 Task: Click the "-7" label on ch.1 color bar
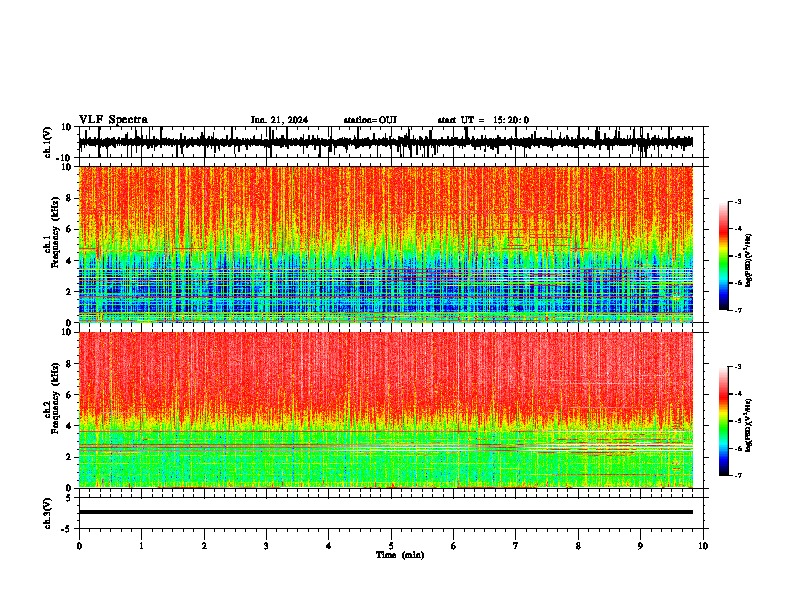(737, 310)
